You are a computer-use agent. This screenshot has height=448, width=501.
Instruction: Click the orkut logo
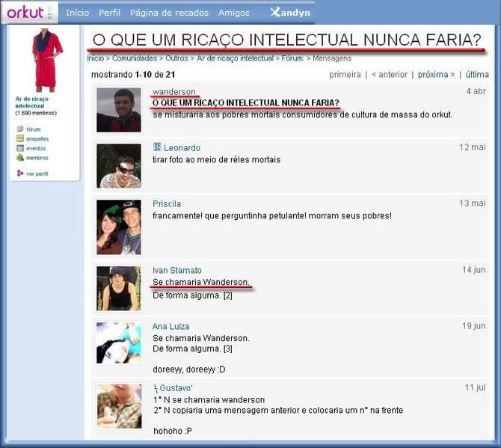tap(25, 13)
